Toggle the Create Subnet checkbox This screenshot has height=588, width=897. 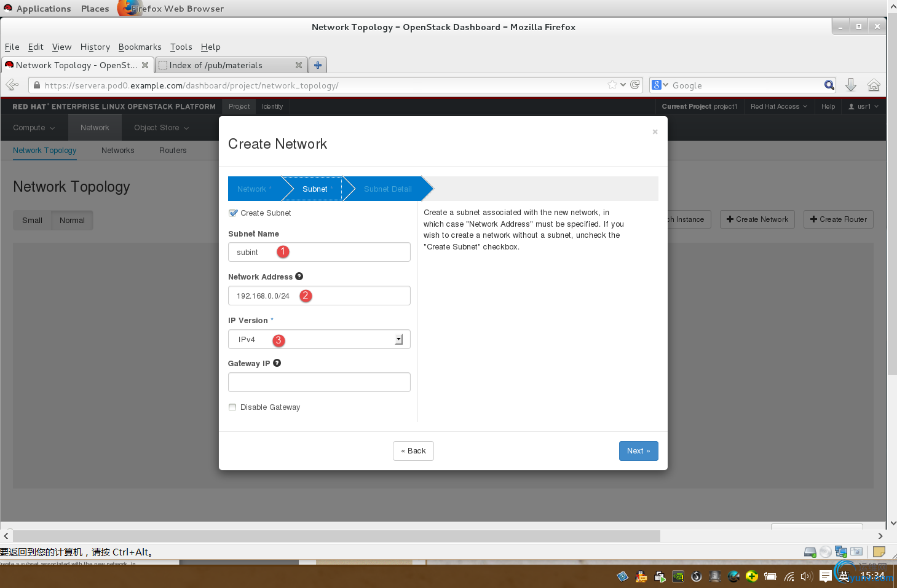pos(233,213)
